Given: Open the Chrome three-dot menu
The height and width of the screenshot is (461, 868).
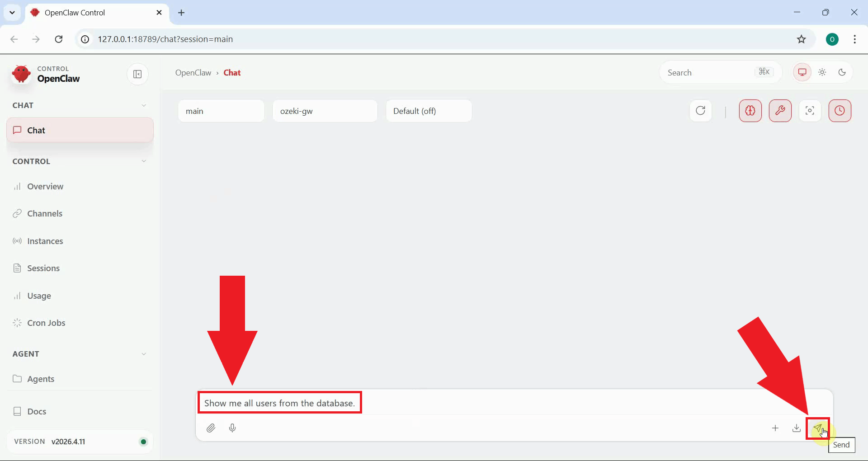Looking at the screenshot, I should pos(854,39).
